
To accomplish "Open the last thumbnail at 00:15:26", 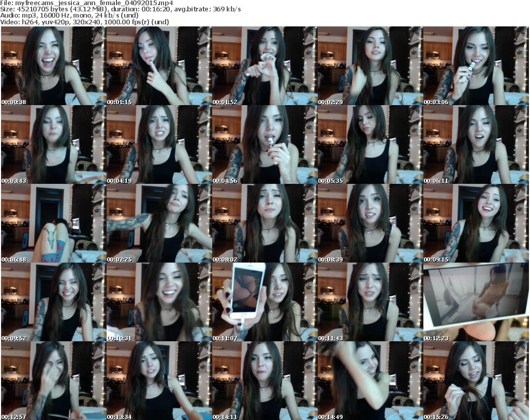I will click(476, 381).
